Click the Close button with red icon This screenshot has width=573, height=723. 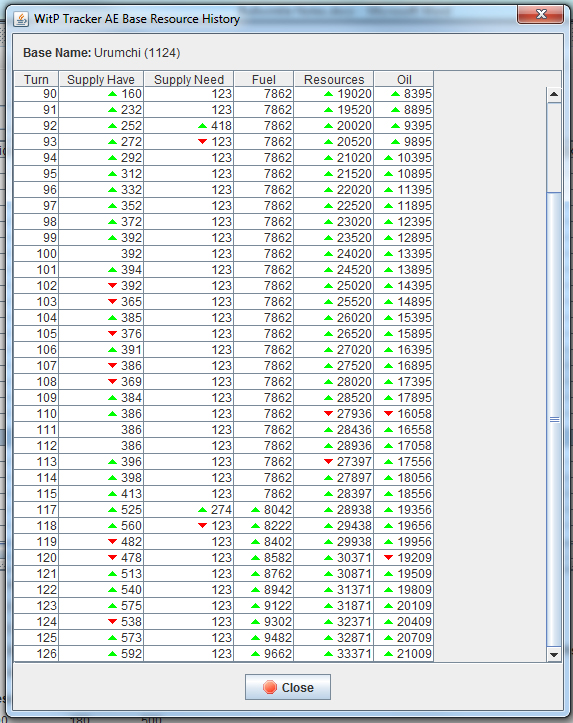(288, 687)
